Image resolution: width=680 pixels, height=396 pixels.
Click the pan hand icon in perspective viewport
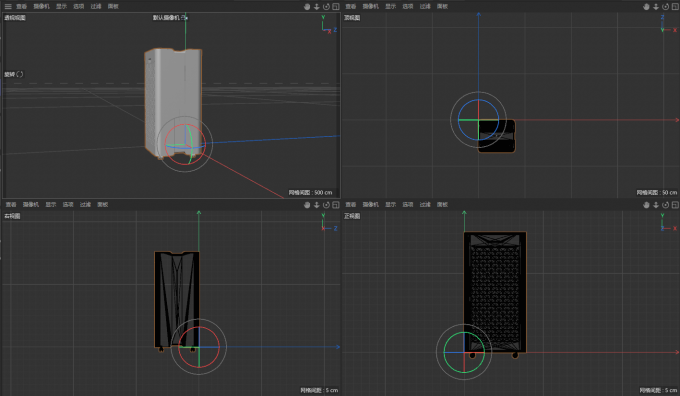(307, 7)
